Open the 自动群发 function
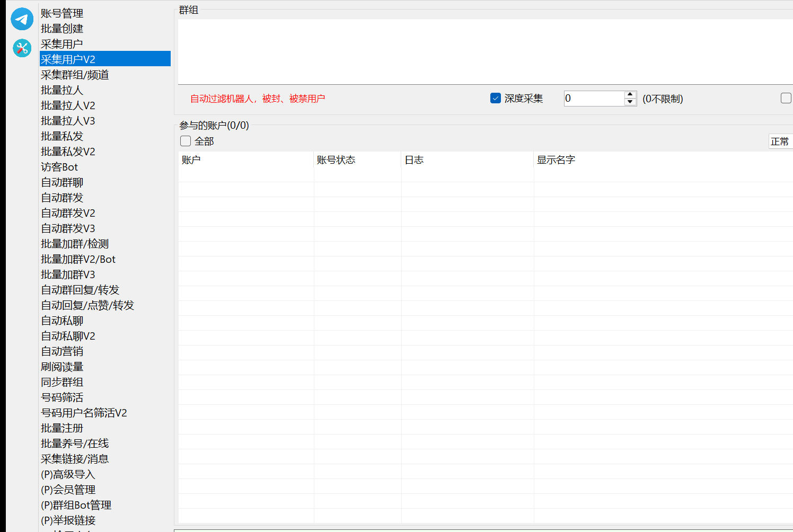 [105, 198]
